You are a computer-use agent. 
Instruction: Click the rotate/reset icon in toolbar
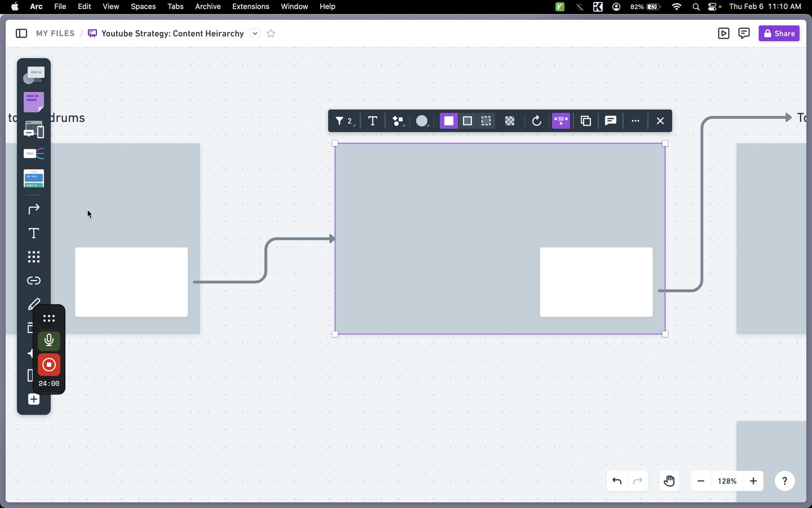(x=536, y=121)
